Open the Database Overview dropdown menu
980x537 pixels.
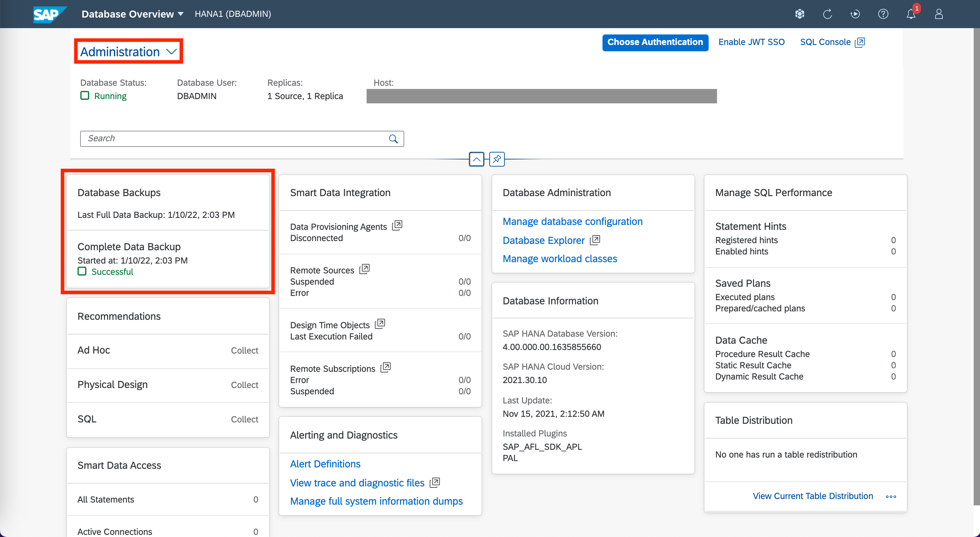coord(133,14)
